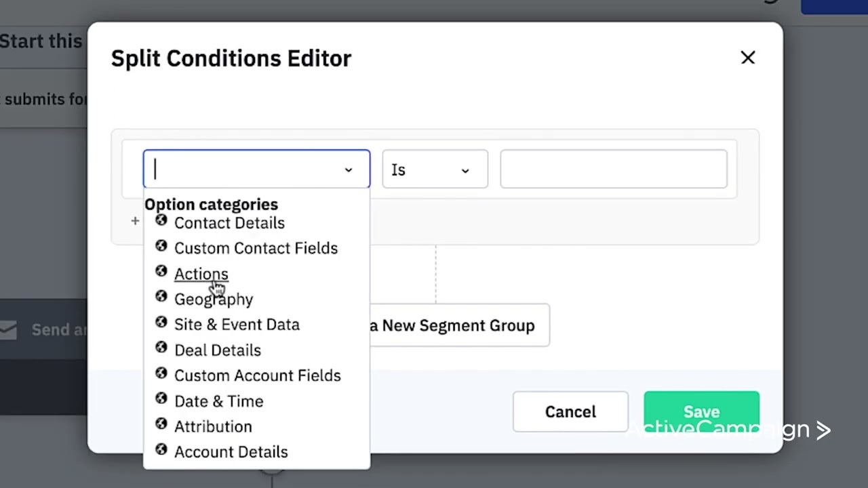Screen dimensions: 868x488
Task: Click the icon next to Site & Event Data
Action: point(161,322)
